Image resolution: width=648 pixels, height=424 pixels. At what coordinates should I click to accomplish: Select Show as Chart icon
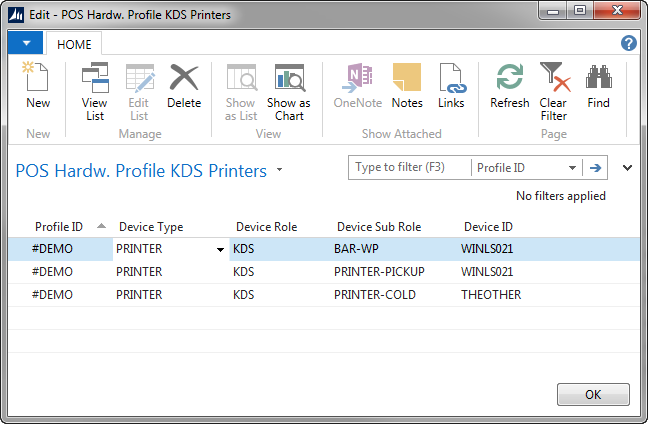289,90
